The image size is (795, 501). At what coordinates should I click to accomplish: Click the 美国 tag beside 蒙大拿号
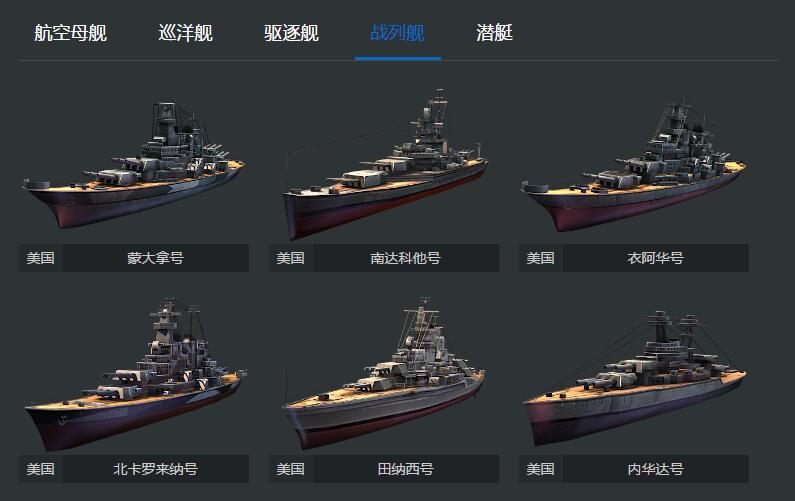click(x=41, y=258)
